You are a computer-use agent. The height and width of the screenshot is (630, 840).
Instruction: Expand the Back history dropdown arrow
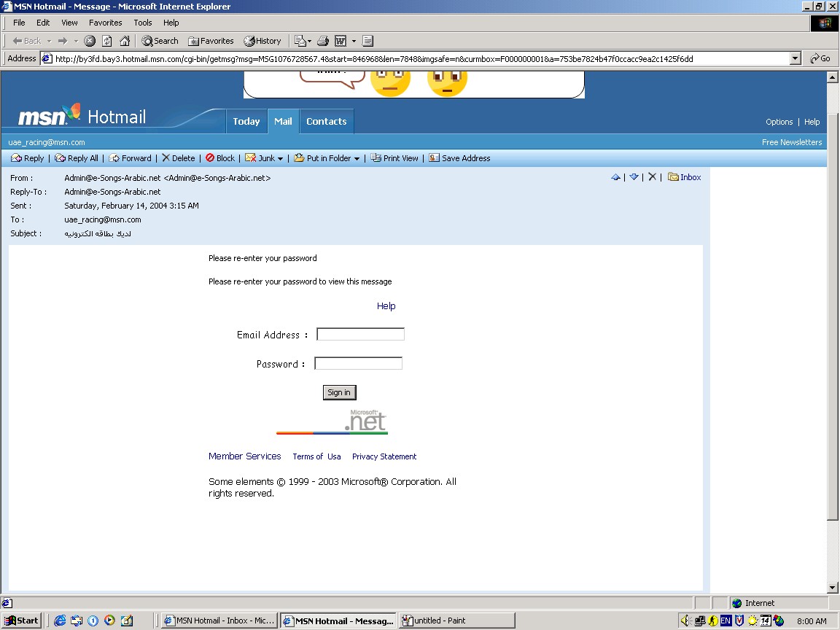[49, 41]
